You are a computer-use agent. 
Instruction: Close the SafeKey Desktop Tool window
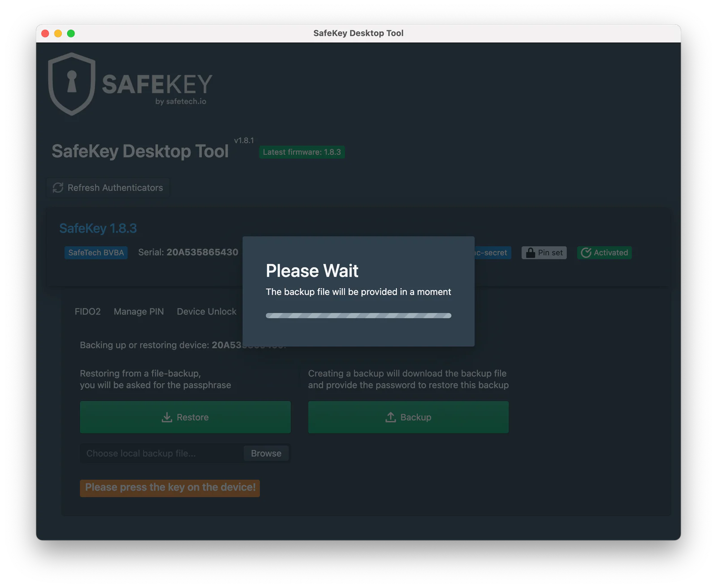tap(45, 33)
